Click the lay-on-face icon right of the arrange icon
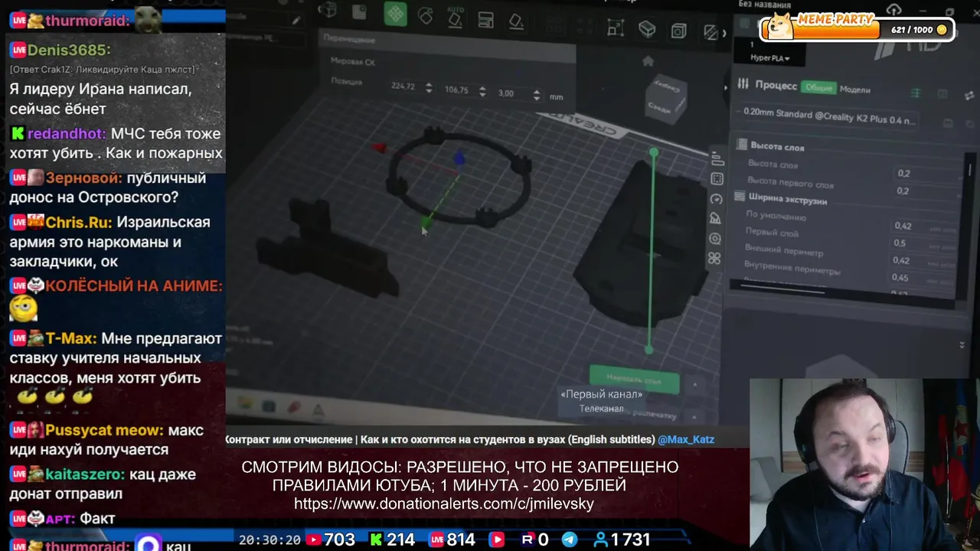Viewport: 980px width, 551px height. pyautogui.click(x=516, y=21)
